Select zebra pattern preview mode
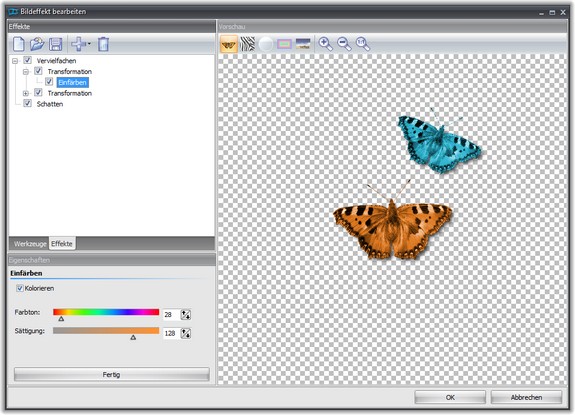 (x=248, y=44)
